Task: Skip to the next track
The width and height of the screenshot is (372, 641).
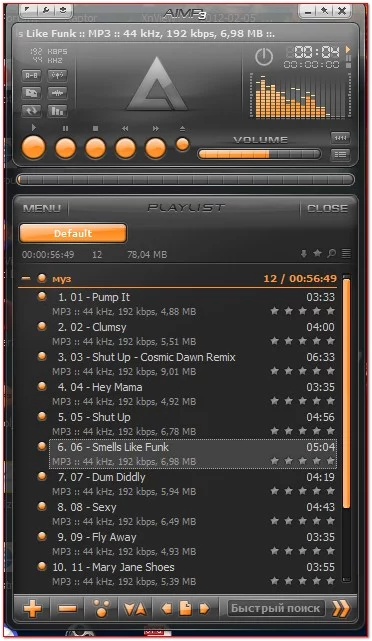Action: point(155,148)
